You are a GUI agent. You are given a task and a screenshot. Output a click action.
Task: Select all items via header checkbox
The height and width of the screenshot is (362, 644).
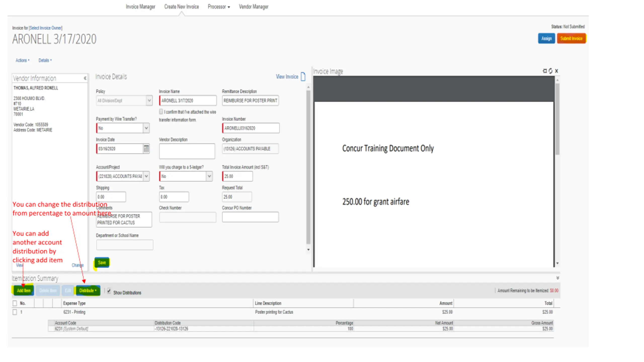(x=15, y=303)
